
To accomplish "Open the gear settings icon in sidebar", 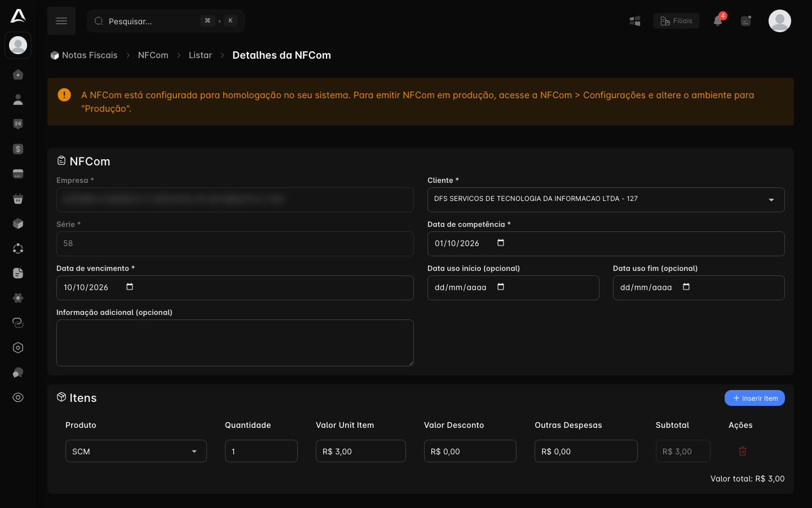I will [18, 298].
